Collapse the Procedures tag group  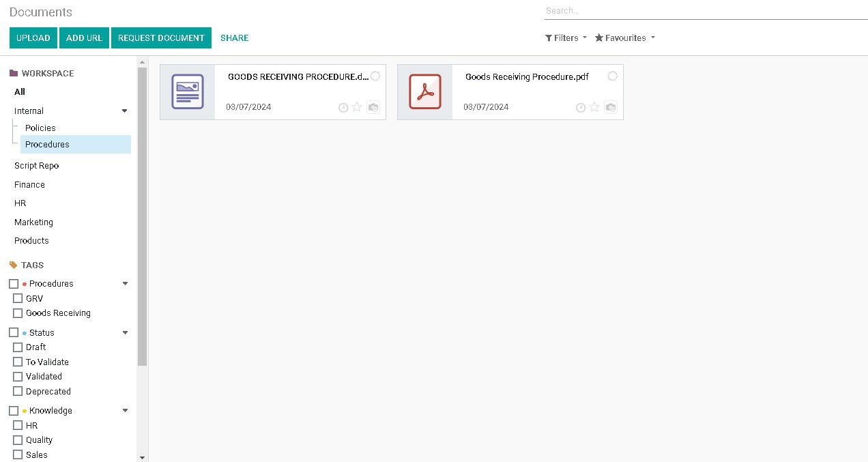pos(125,283)
